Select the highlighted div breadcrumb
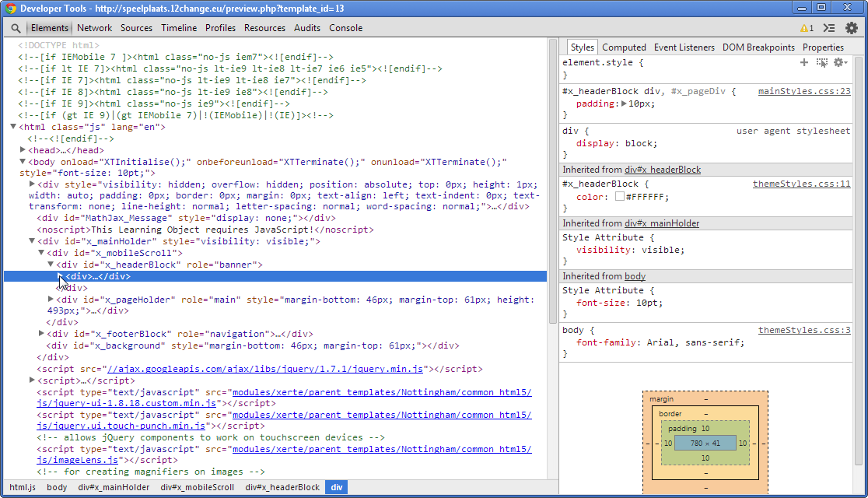The width and height of the screenshot is (868, 498). pyautogui.click(x=337, y=487)
